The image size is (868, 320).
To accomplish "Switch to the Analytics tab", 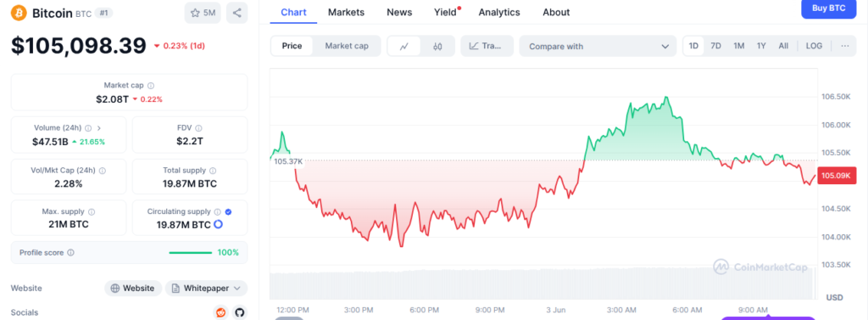I will point(499,12).
